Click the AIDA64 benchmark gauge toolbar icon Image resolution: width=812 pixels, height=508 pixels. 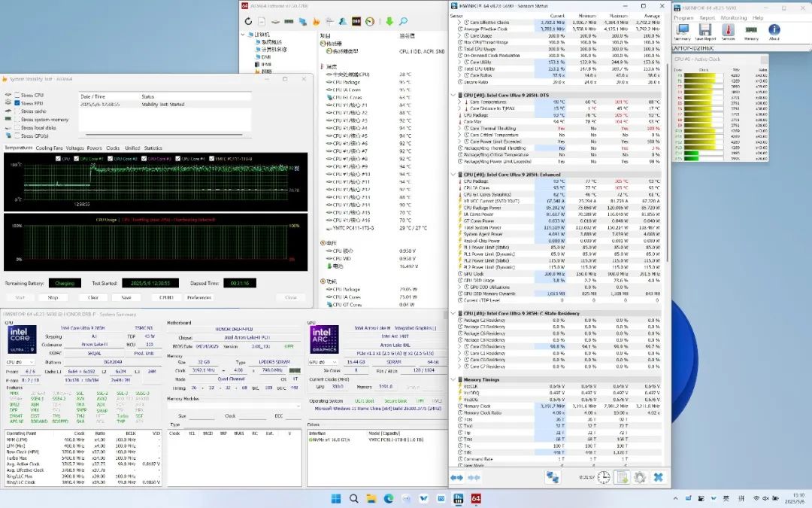click(370, 21)
